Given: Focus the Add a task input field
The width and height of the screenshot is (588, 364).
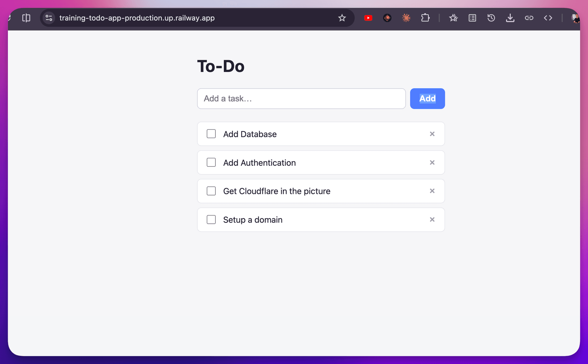Looking at the screenshot, I should [x=301, y=98].
